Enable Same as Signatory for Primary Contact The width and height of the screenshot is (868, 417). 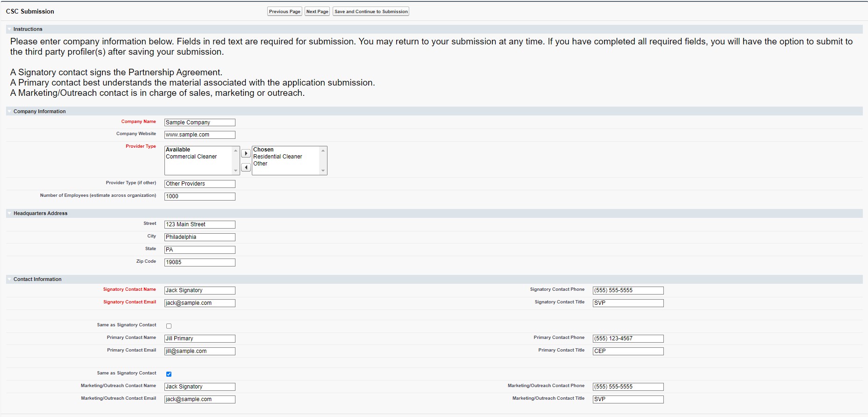[x=169, y=326]
